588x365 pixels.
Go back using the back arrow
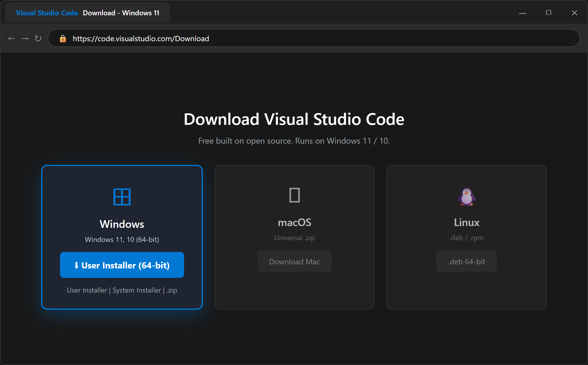click(x=11, y=39)
